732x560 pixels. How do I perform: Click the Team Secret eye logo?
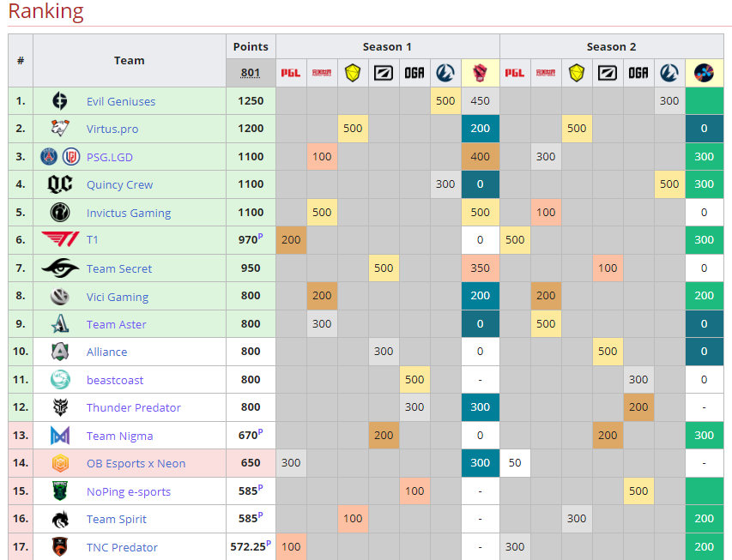coord(60,268)
